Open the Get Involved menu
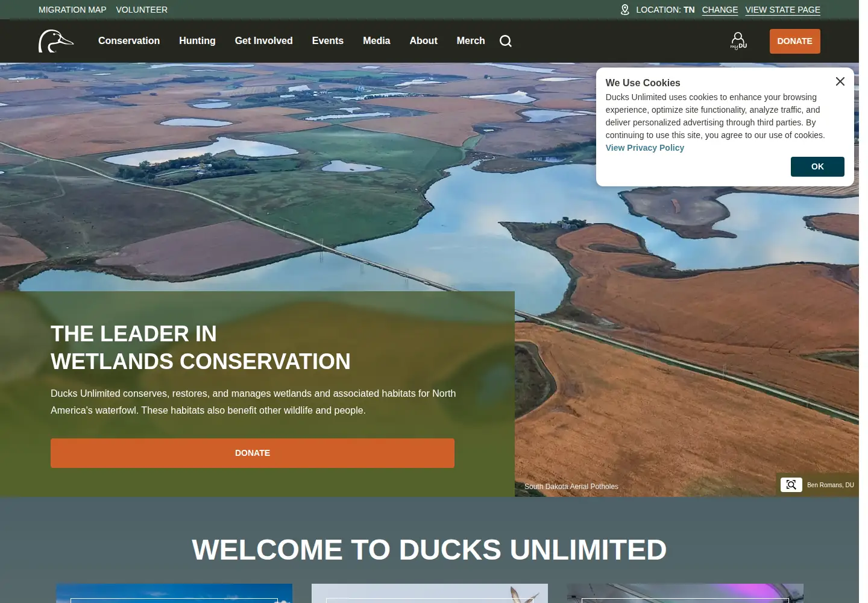Viewport: 868px width, 603px height. point(264,41)
